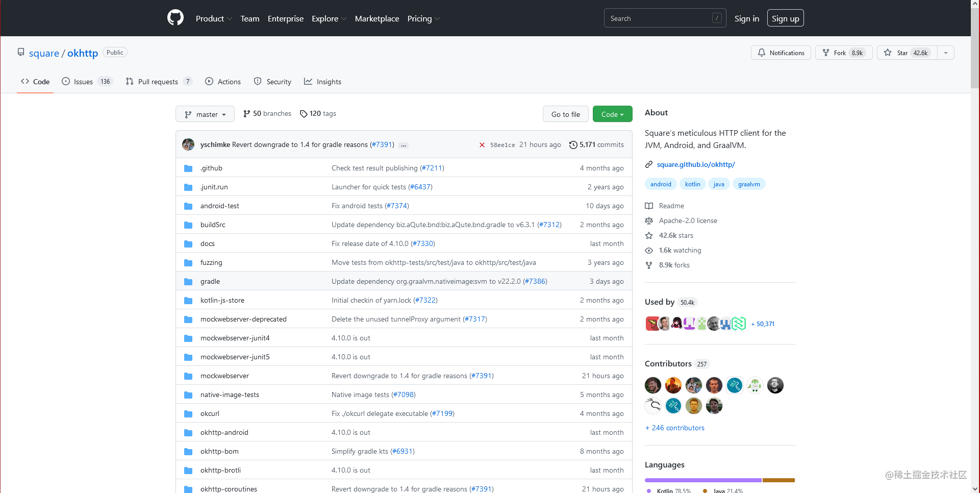Click the commit history clock icon
The height and width of the screenshot is (493, 980).
(x=573, y=145)
